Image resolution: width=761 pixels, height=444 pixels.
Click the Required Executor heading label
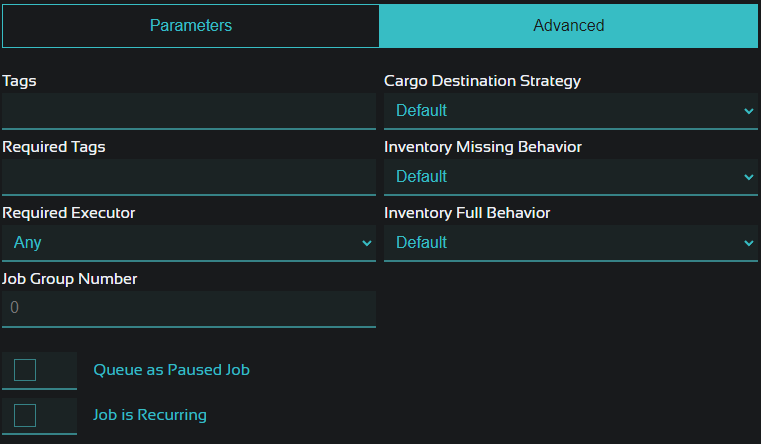click(68, 213)
